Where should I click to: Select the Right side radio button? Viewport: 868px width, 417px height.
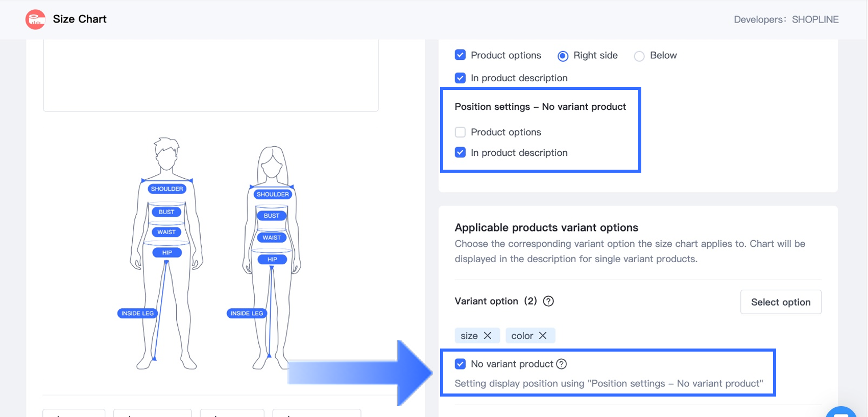click(563, 56)
